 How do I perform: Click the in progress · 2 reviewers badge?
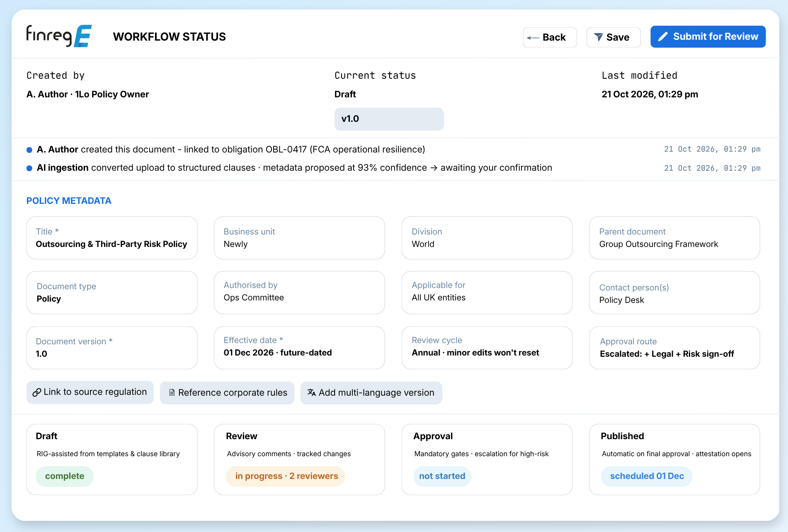(286, 476)
